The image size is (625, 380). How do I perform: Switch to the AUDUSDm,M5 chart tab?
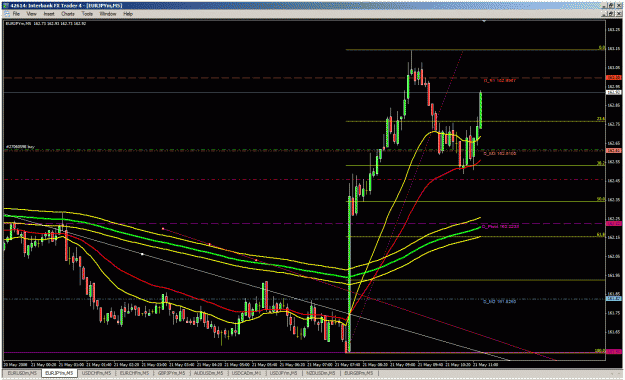click(x=208, y=373)
